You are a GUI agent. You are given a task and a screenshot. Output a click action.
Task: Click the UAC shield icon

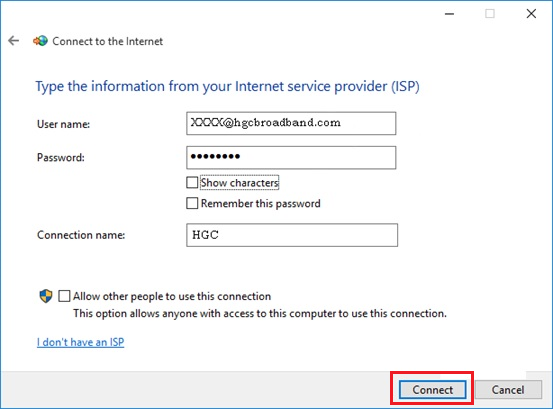pyautogui.click(x=46, y=296)
